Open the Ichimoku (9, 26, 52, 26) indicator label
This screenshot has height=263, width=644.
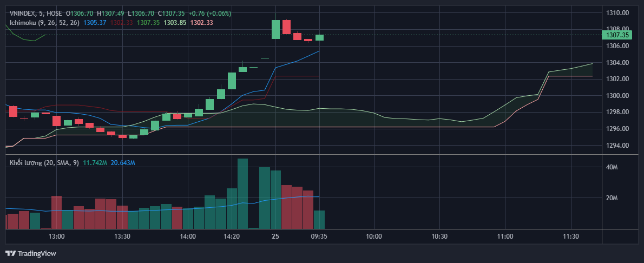tap(45, 23)
